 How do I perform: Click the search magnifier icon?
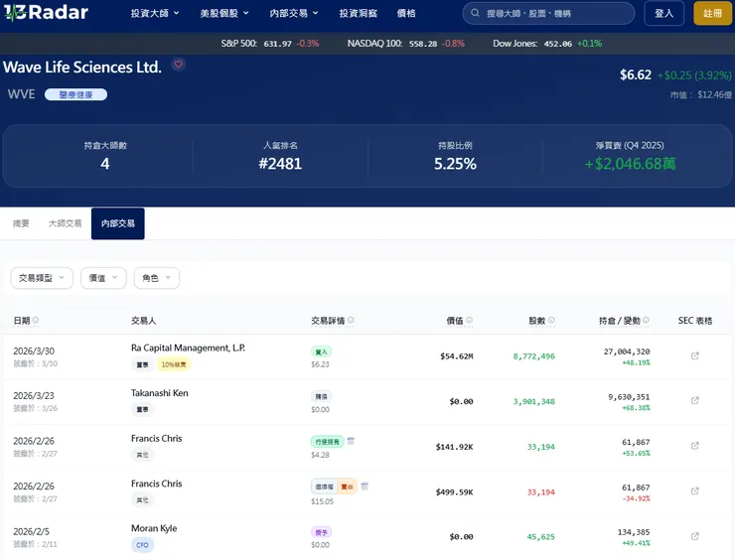475,13
